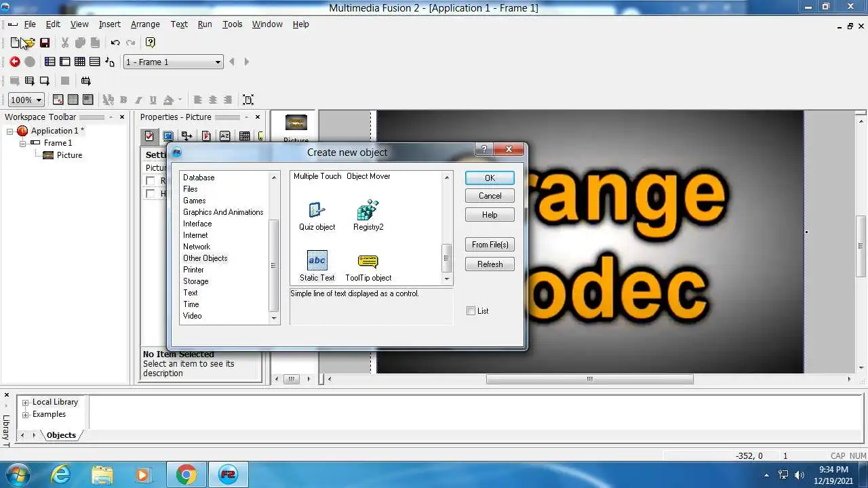Toggle the first checkbox in Properties panel
868x488 pixels.
click(151, 181)
